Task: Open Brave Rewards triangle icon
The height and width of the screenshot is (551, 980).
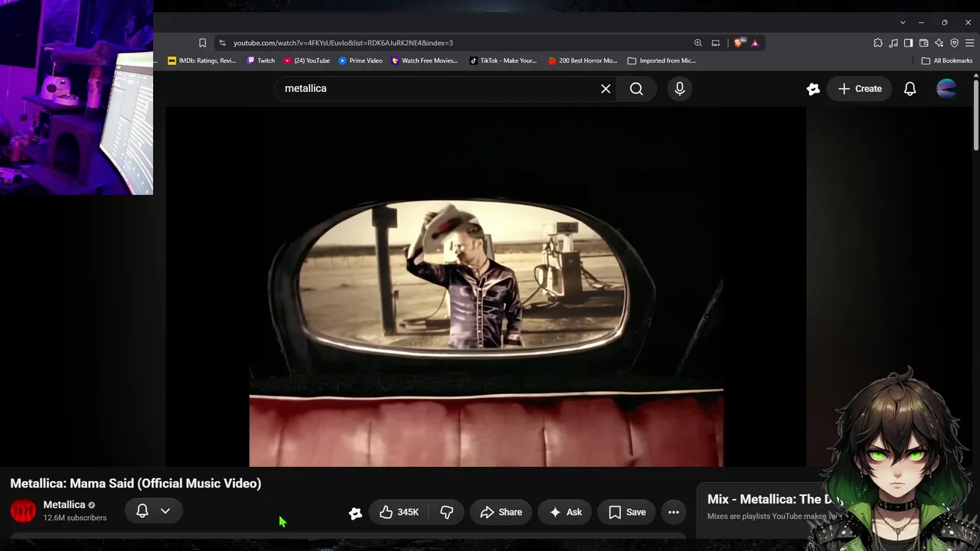Action: tap(755, 43)
